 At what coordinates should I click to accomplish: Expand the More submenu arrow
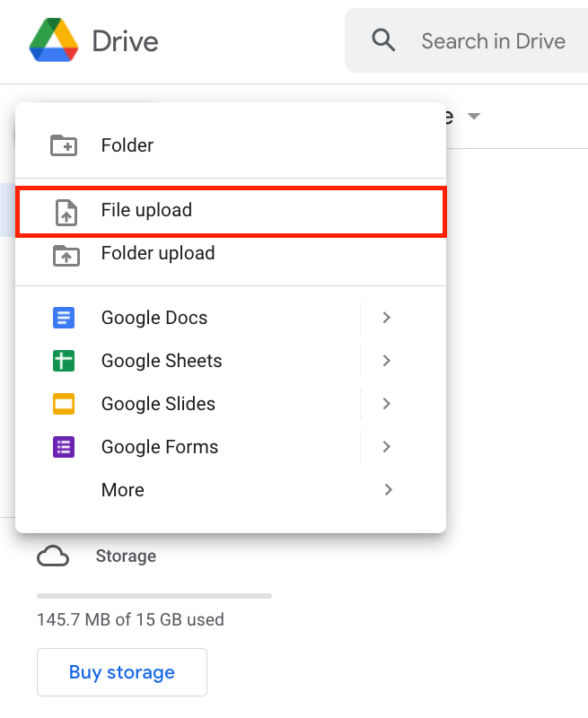coord(389,490)
